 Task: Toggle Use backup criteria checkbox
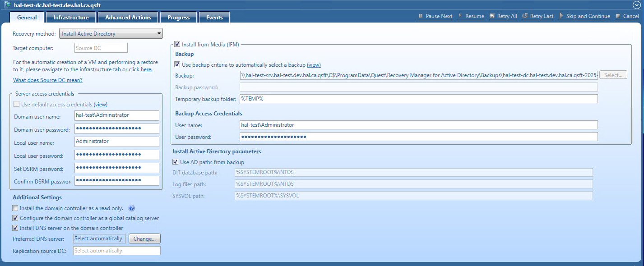pos(177,64)
